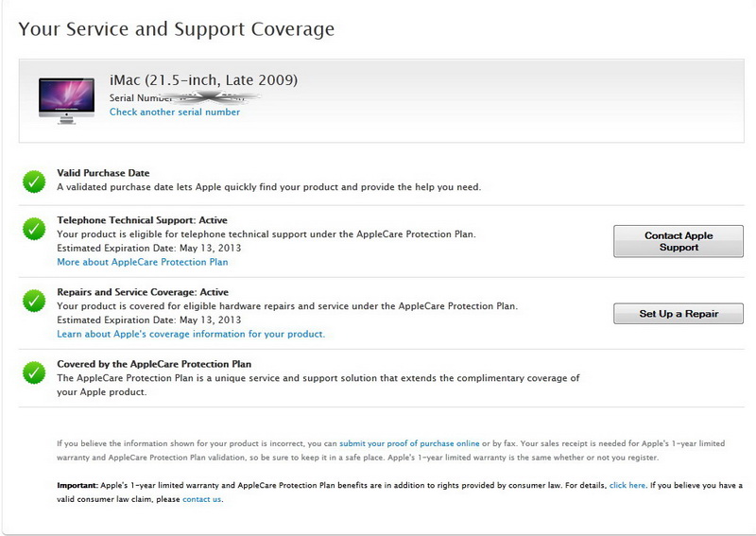Select the iMac (21.5-inch, Late 2009) title
The width and height of the screenshot is (756, 536).
coord(203,79)
